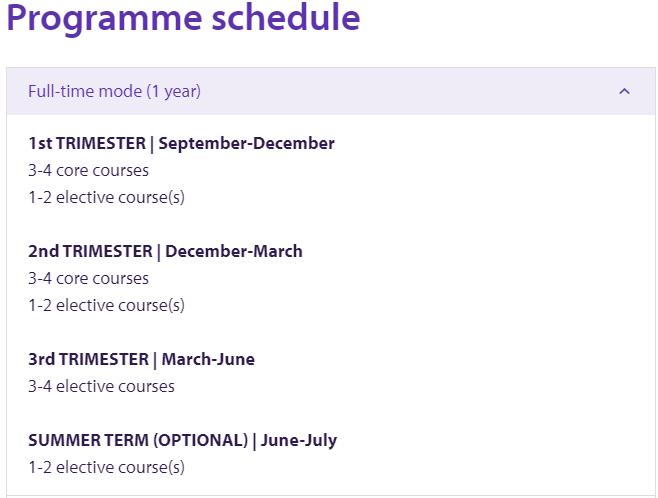Image resolution: width=658 pixels, height=498 pixels.
Task: Click the "September-December" date range
Action: pos(246,143)
